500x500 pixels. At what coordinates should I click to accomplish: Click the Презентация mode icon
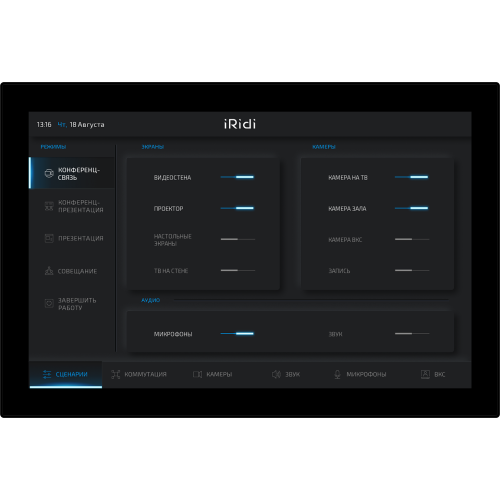click(49, 238)
